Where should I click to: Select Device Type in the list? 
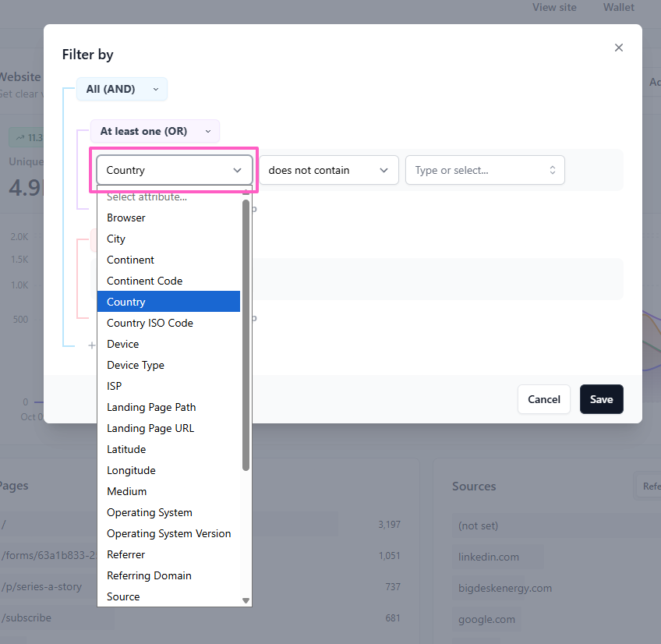[136, 365]
